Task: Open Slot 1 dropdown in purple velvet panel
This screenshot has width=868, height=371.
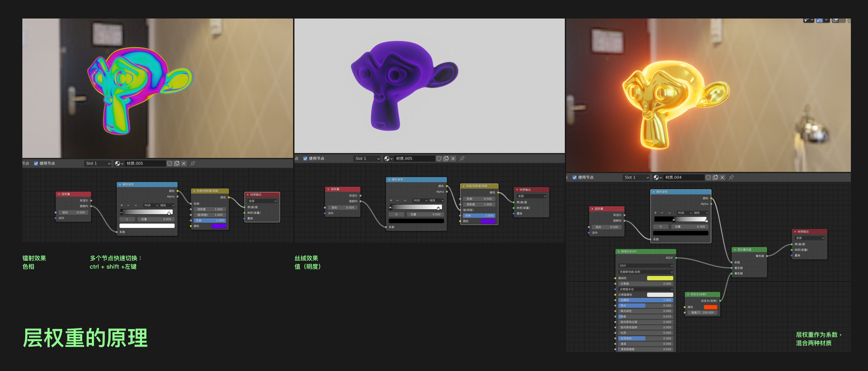Action: (367, 159)
